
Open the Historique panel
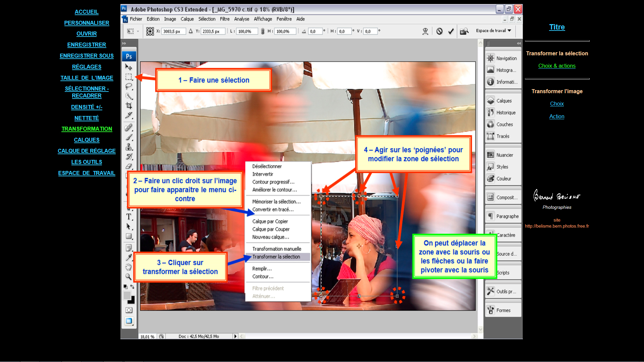click(x=503, y=113)
